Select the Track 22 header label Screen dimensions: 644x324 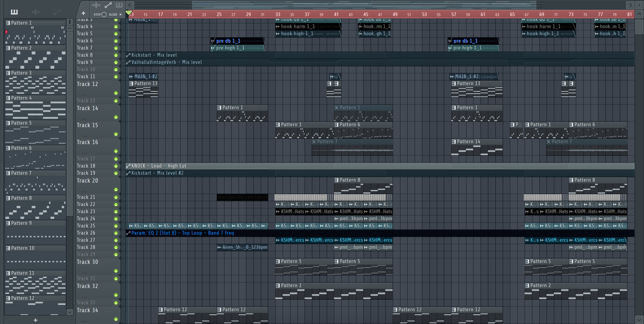tap(86, 204)
